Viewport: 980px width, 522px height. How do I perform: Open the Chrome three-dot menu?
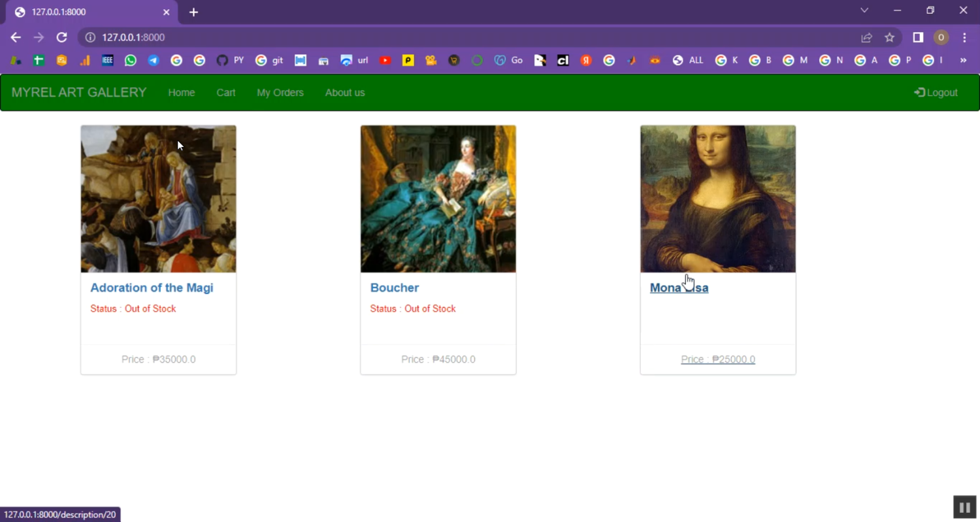coord(964,38)
